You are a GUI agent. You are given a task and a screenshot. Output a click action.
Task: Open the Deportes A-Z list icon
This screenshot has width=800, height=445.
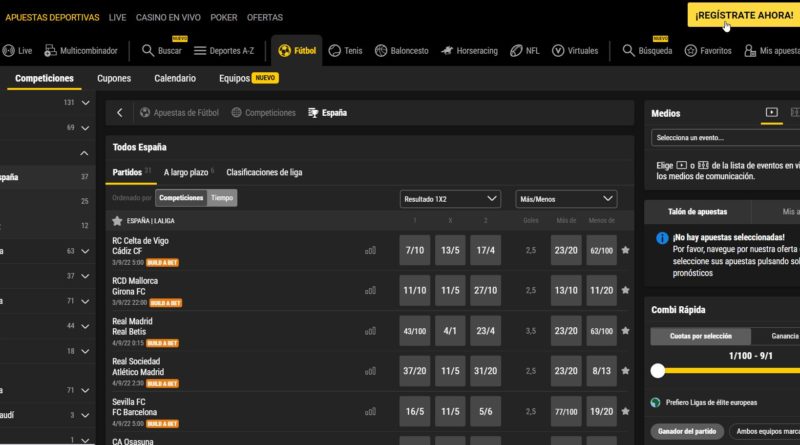(x=200, y=51)
